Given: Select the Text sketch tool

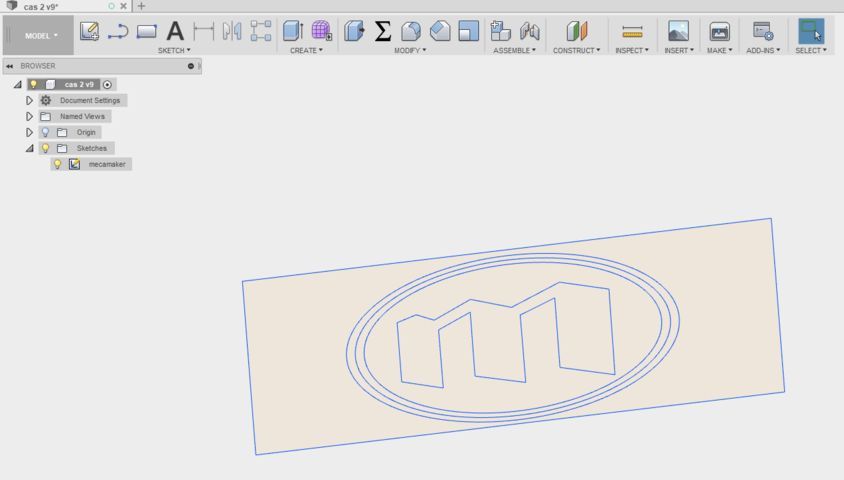Looking at the screenshot, I should coord(175,31).
